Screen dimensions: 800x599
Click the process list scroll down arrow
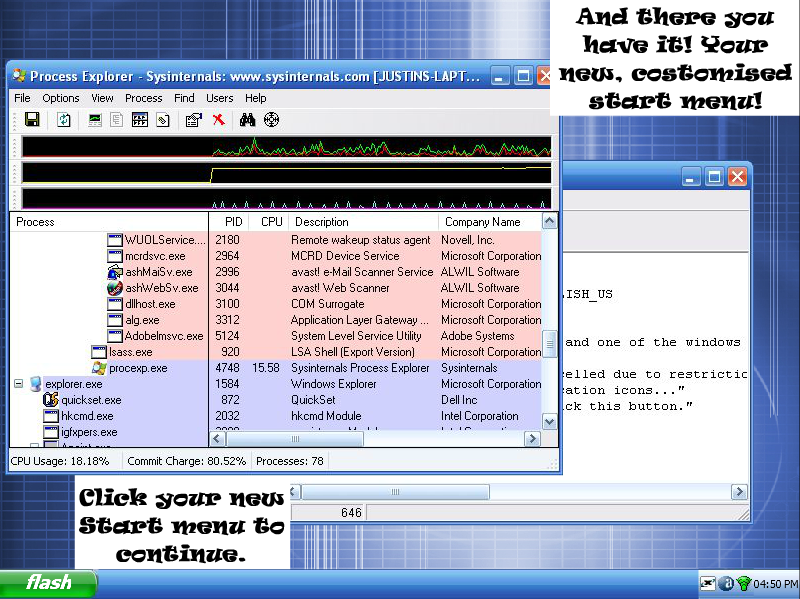coord(549,422)
